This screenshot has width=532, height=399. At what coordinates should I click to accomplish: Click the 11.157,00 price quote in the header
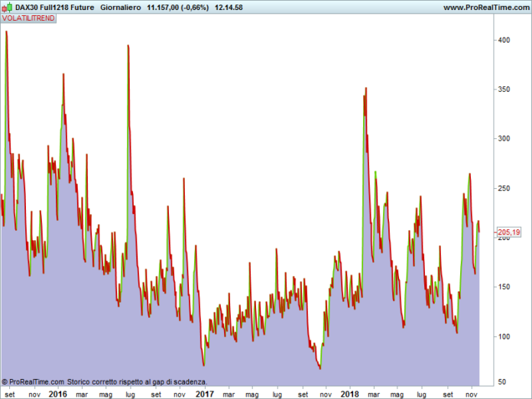163,8
